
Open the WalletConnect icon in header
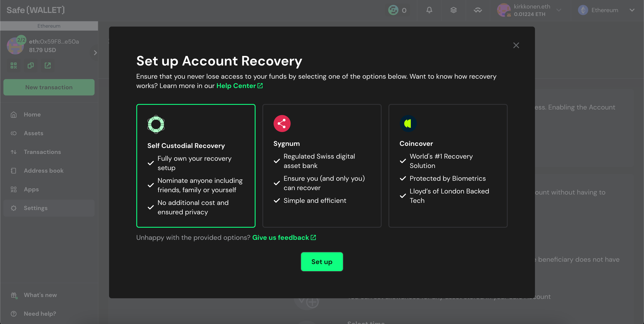click(x=477, y=10)
